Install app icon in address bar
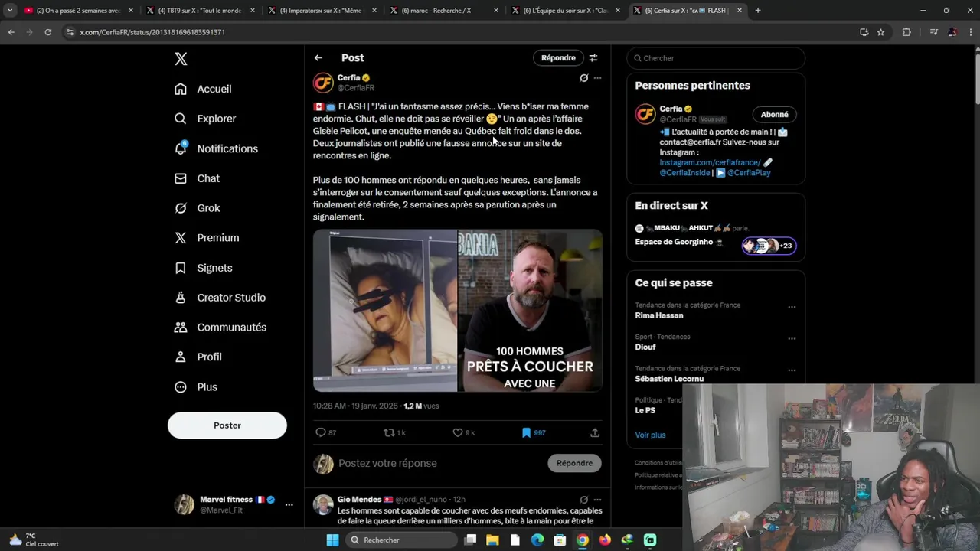 click(864, 32)
